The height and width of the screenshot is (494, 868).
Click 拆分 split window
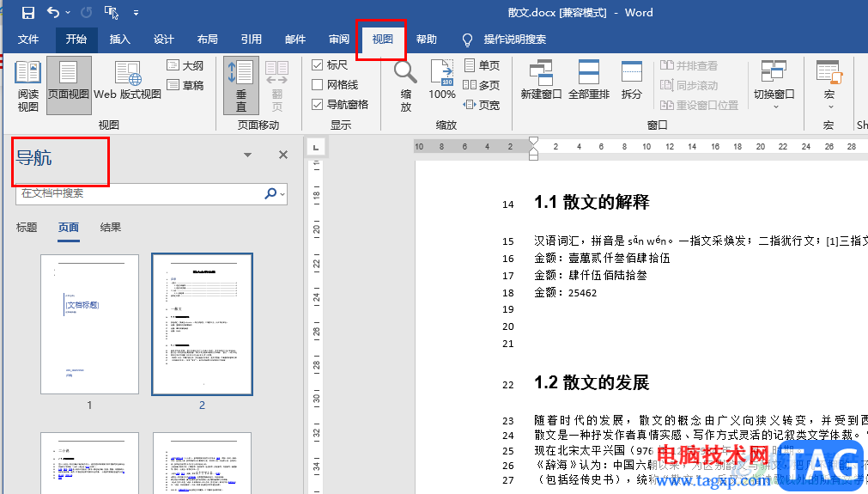click(x=632, y=81)
